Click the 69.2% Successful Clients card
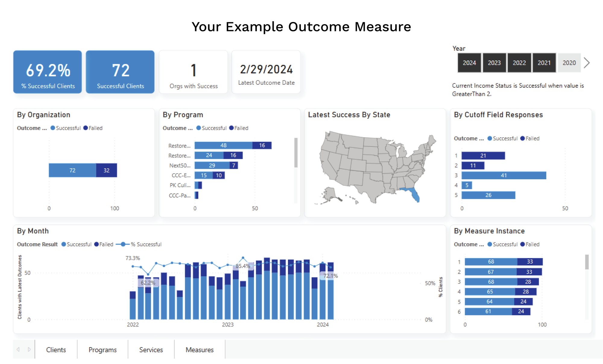Viewport: 603px width, 364px height. 47,72
